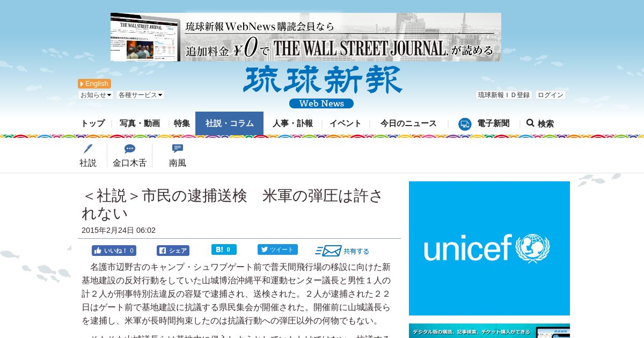The height and width of the screenshot is (338, 644).
Task: Click the 琉球新報 Web News logo
Action: tap(322, 87)
